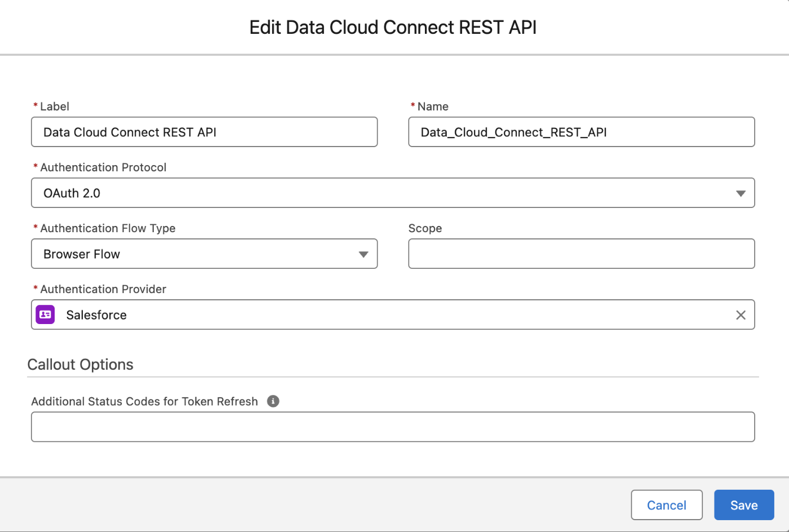The height and width of the screenshot is (532, 789).
Task: Show info tooltip for Token Refresh status codes
Action: 273,401
